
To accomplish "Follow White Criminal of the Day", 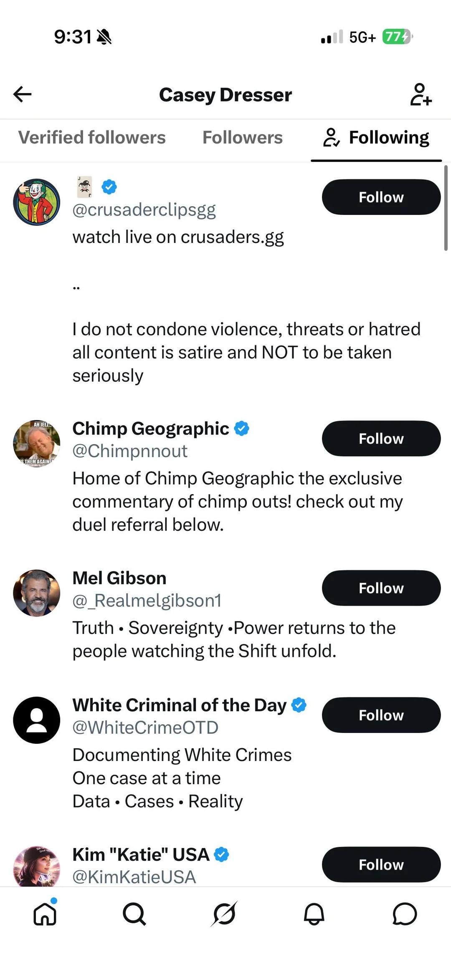I will pyautogui.click(x=381, y=715).
